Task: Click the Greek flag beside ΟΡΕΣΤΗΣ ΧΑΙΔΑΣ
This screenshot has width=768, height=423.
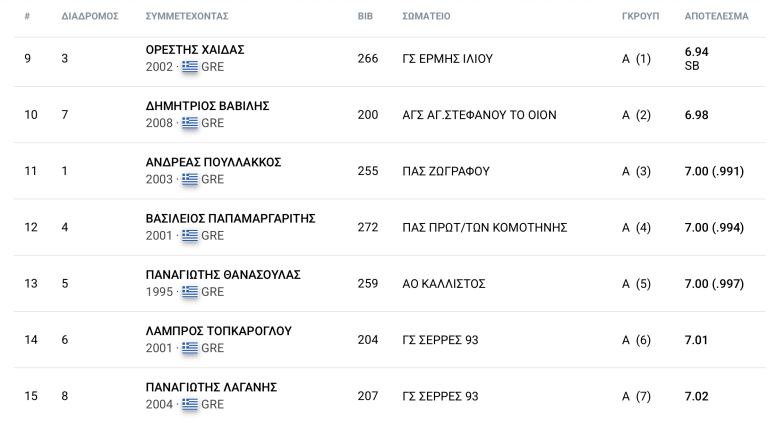Action: [x=190, y=67]
